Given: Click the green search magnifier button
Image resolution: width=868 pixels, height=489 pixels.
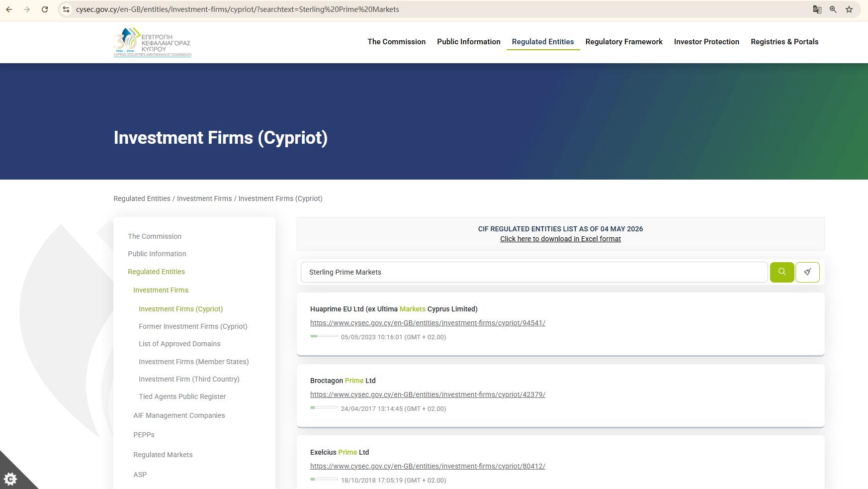Looking at the screenshot, I should (x=782, y=272).
